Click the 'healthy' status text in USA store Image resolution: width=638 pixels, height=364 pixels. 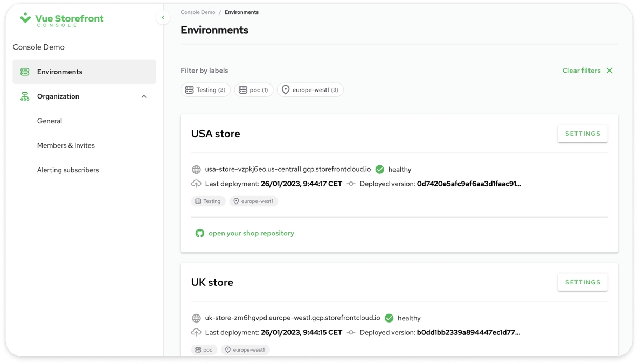(x=400, y=170)
